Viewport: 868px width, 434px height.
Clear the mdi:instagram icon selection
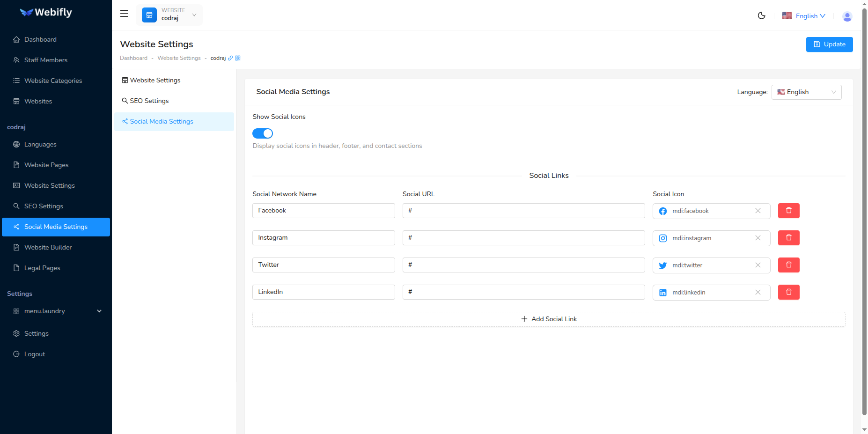(x=758, y=238)
